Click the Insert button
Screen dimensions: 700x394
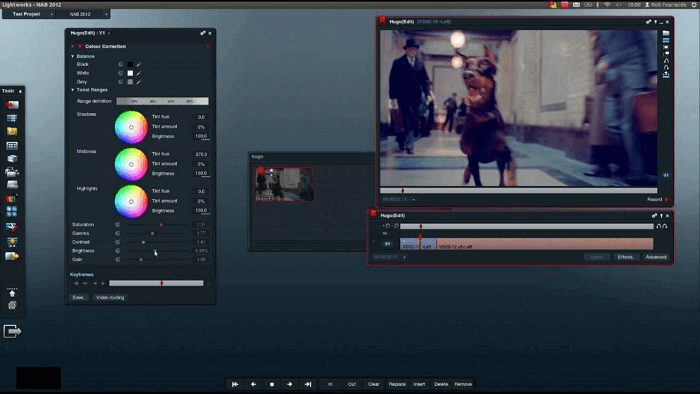pos(419,384)
